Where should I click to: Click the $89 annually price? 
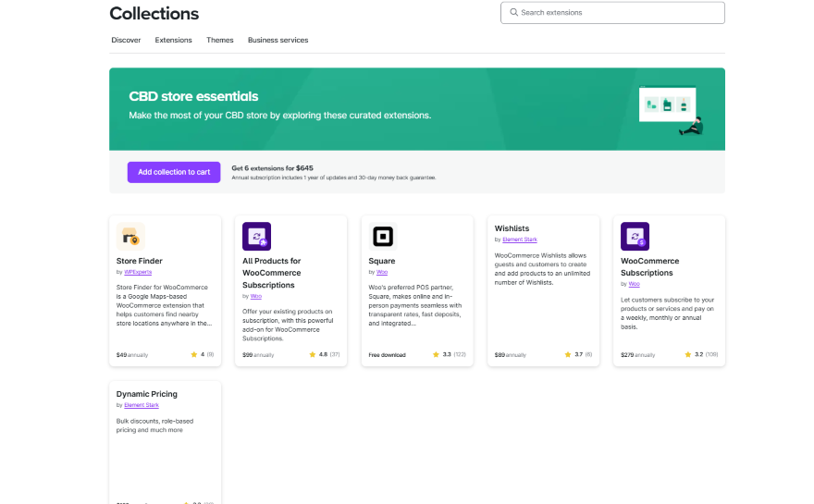point(511,355)
